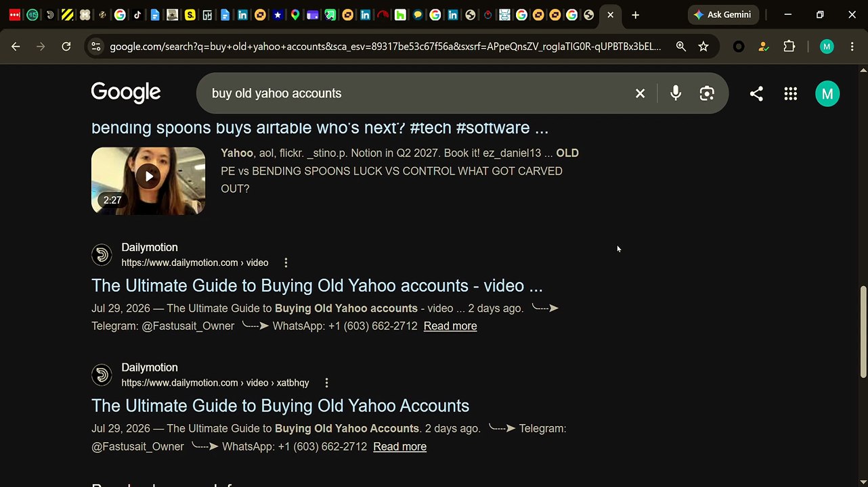The width and height of the screenshot is (868, 487).
Task: Switch to the TikTok tab
Action: (x=137, y=15)
